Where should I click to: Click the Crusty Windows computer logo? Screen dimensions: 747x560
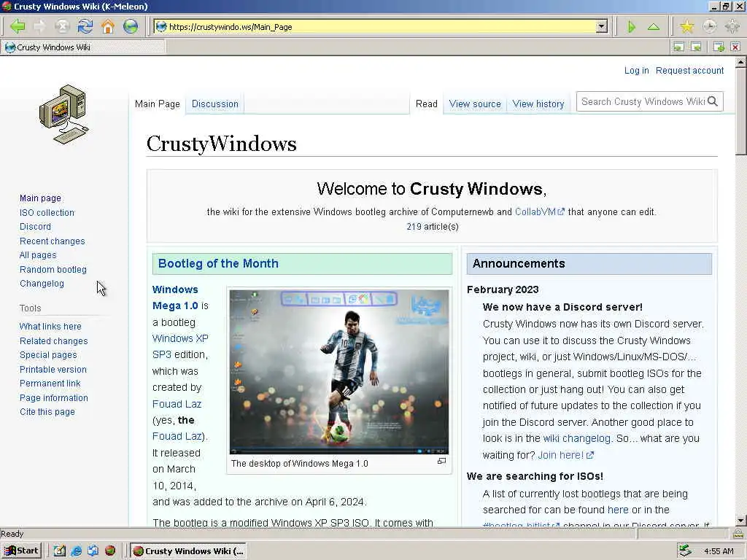(x=64, y=114)
